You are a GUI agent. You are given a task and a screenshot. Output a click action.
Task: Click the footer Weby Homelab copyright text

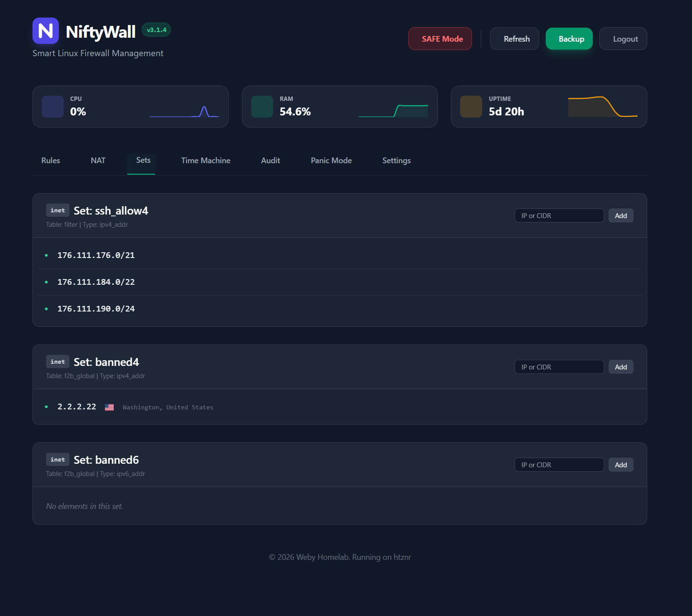[x=340, y=557]
